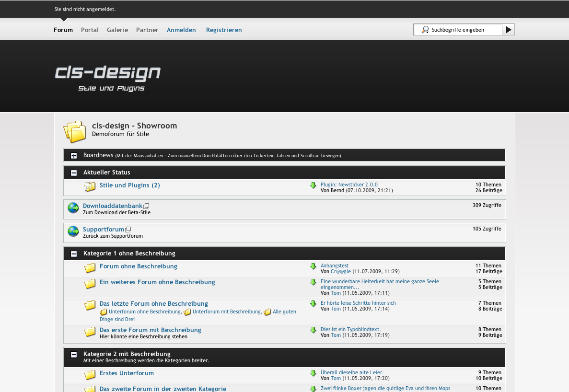The height and width of the screenshot is (392, 569).
Task: Click the globe icon beside Supportforum
Action: pos(73,231)
